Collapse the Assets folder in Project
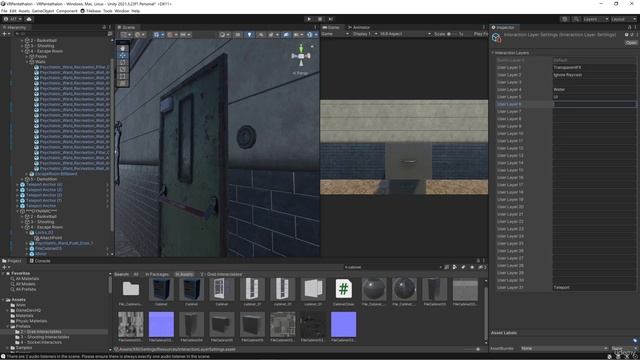This screenshot has height=360, width=640. [x=3, y=300]
